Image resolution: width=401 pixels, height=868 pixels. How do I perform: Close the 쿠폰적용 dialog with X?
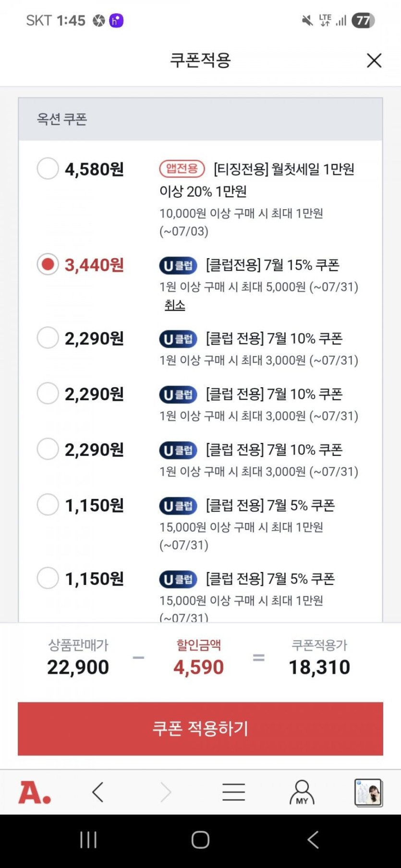(374, 60)
